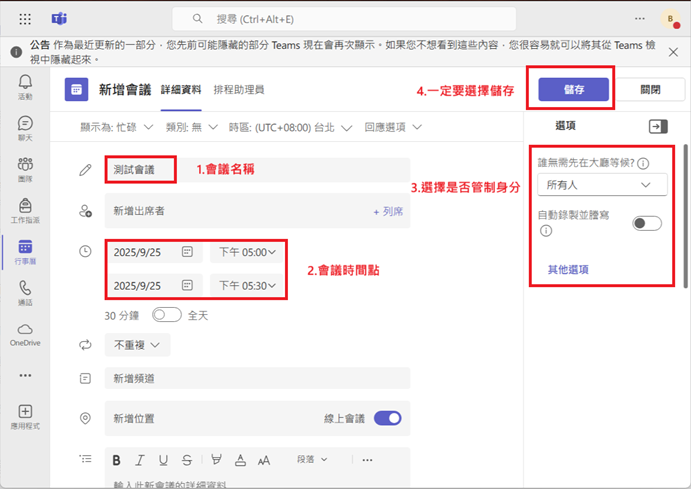Open the Apps (應用程式) sidebar icon
This screenshot has width=691, height=489.
25,416
